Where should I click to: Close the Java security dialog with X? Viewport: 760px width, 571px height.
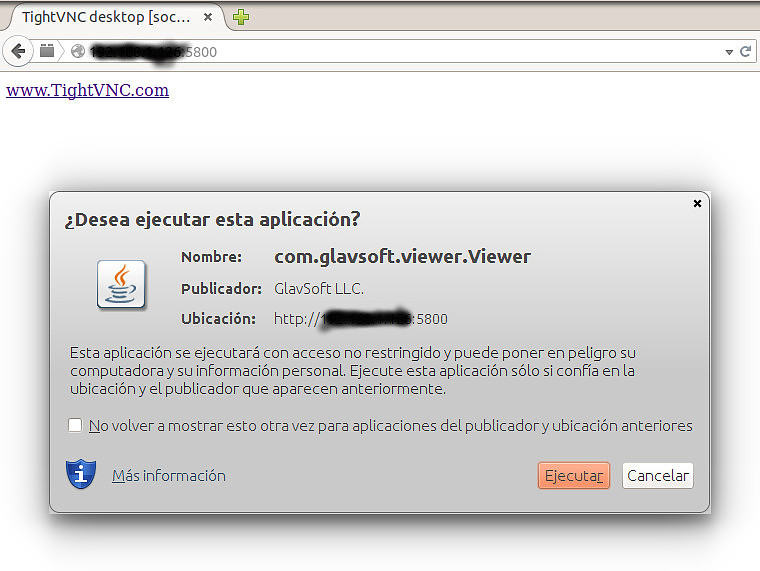click(697, 204)
